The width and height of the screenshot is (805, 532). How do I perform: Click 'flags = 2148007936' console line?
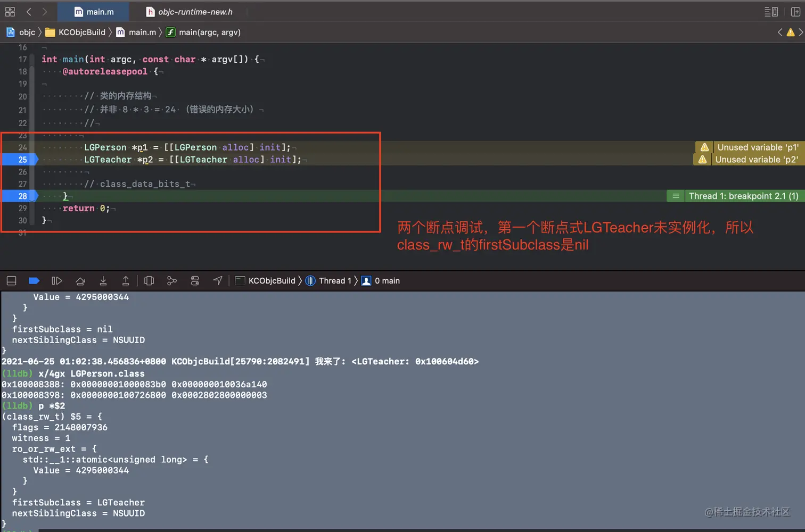coord(60,427)
